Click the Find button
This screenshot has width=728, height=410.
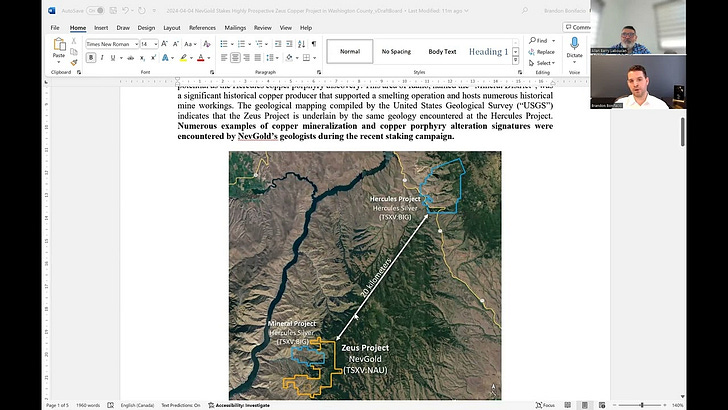[539, 41]
